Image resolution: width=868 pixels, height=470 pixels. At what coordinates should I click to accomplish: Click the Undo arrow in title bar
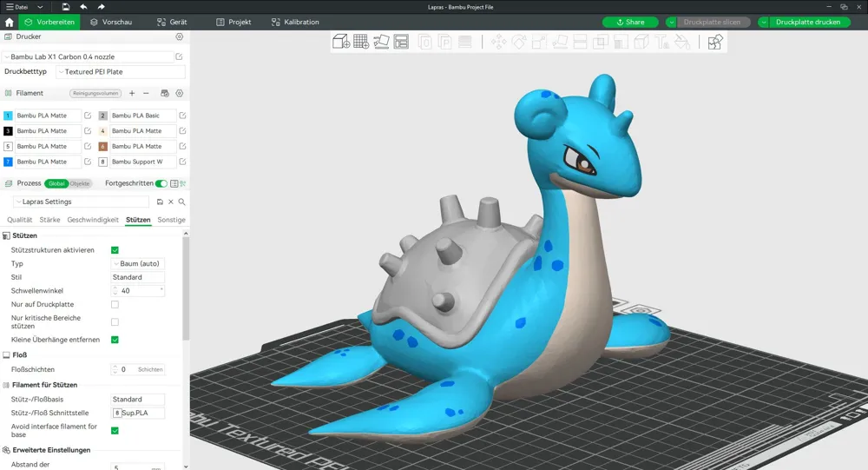click(x=83, y=7)
